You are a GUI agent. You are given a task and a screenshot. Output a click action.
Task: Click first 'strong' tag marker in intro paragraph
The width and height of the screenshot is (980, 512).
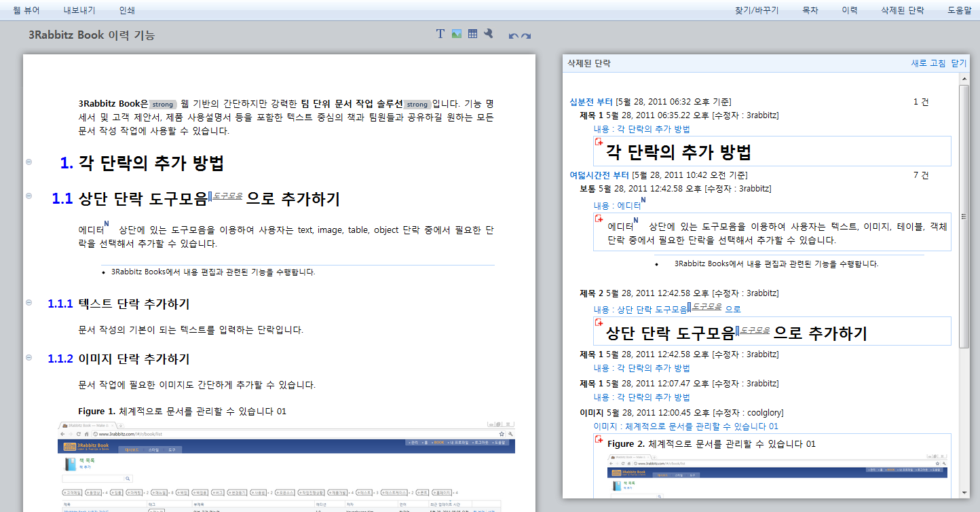pyautogui.click(x=163, y=105)
